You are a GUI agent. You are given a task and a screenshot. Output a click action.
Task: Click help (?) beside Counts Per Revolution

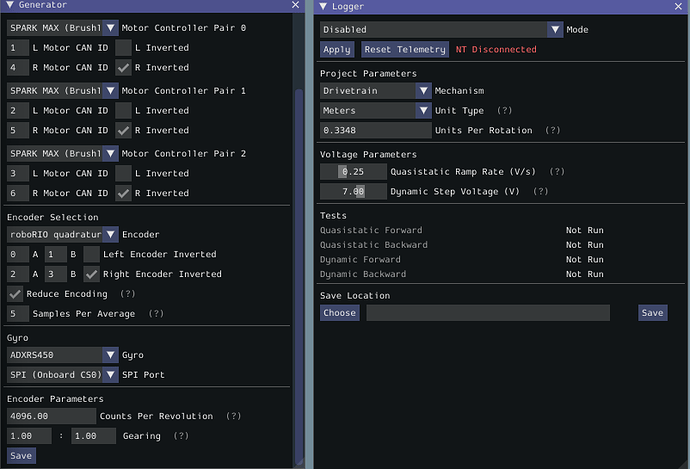tap(234, 416)
